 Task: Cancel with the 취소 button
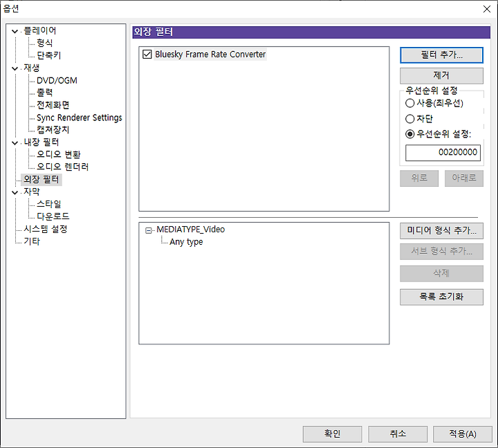[398, 433]
